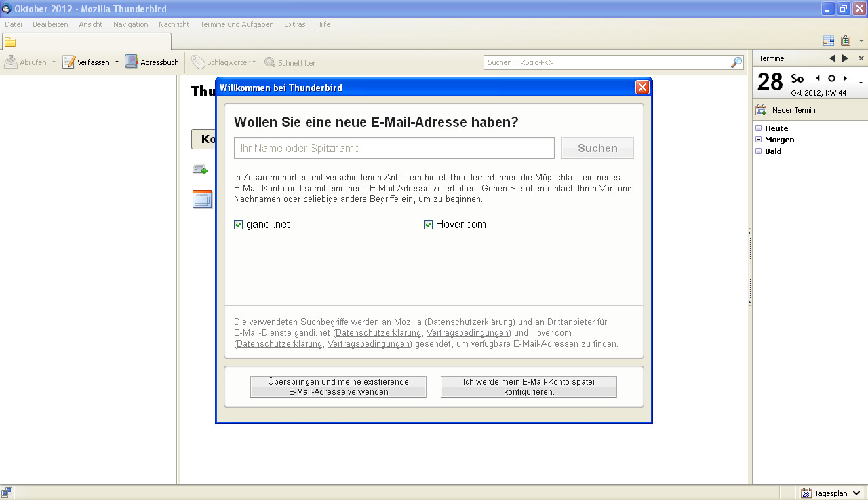Jump to today with circle button
868x500 pixels.
[831, 79]
